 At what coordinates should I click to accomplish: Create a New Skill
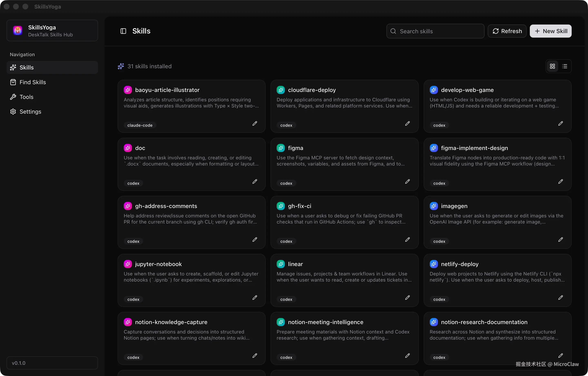pyautogui.click(x=550, y=31)
